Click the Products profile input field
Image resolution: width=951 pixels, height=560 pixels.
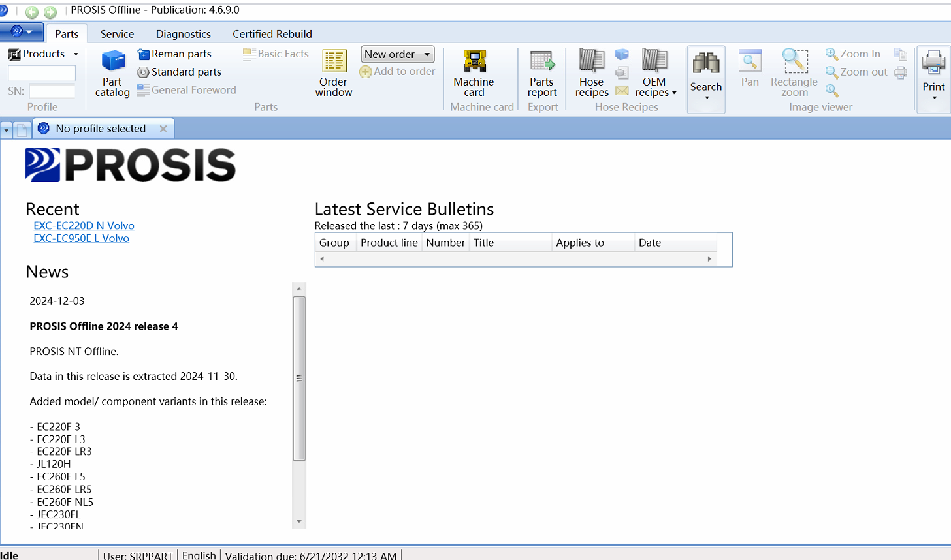click(x=42, y=73)
